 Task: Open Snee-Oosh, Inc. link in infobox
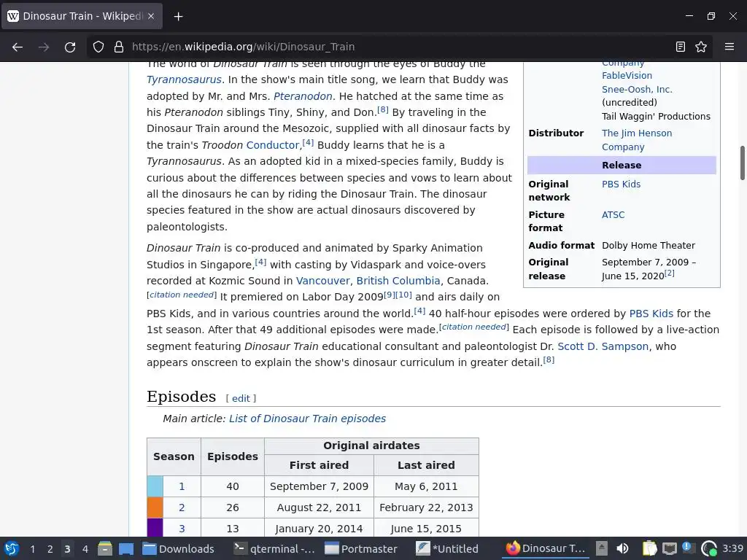point(637,89)
